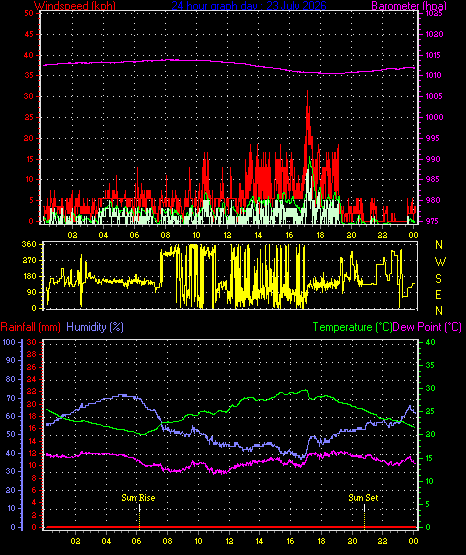
Task: Click the green 25 temperature axis label
Action: (x=430, y=412)
